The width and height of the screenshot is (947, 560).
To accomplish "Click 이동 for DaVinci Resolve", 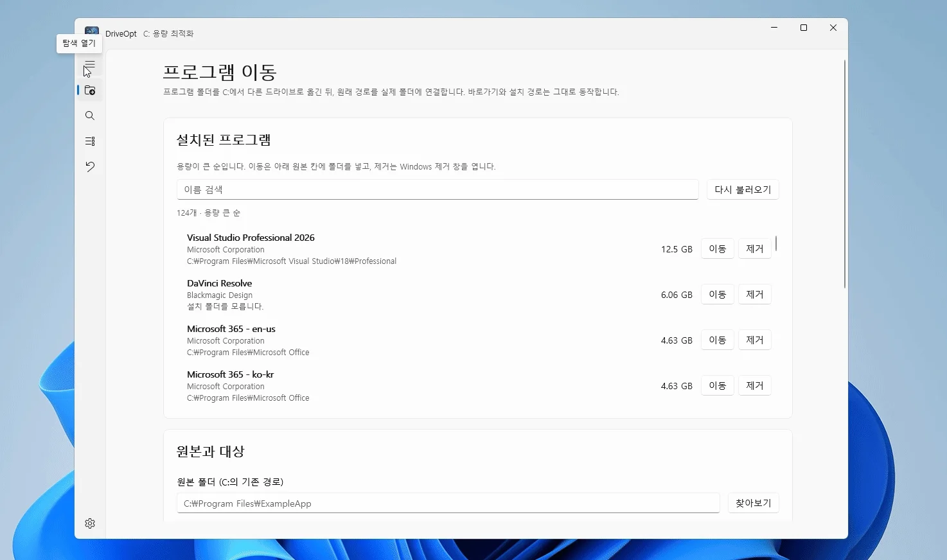I will 717,294.
